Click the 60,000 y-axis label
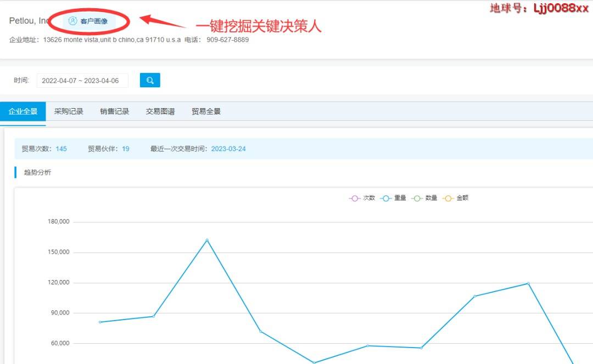 60,343
